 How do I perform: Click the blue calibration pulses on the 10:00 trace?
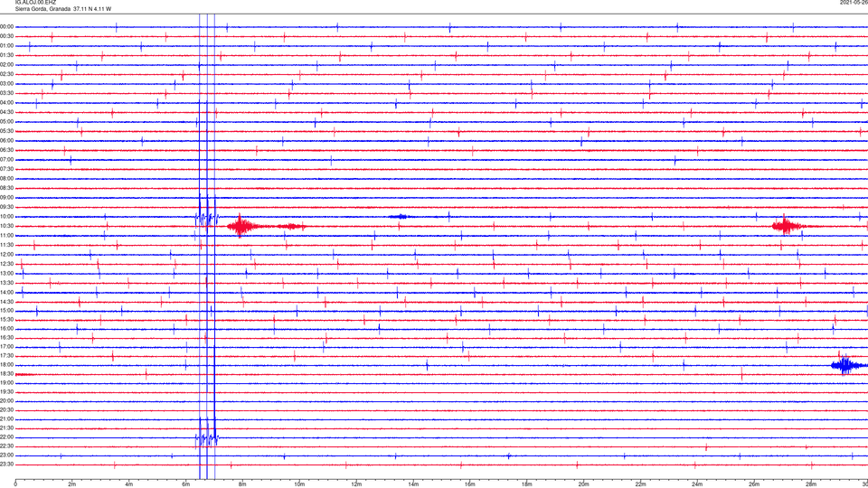[x=207, y=219]
